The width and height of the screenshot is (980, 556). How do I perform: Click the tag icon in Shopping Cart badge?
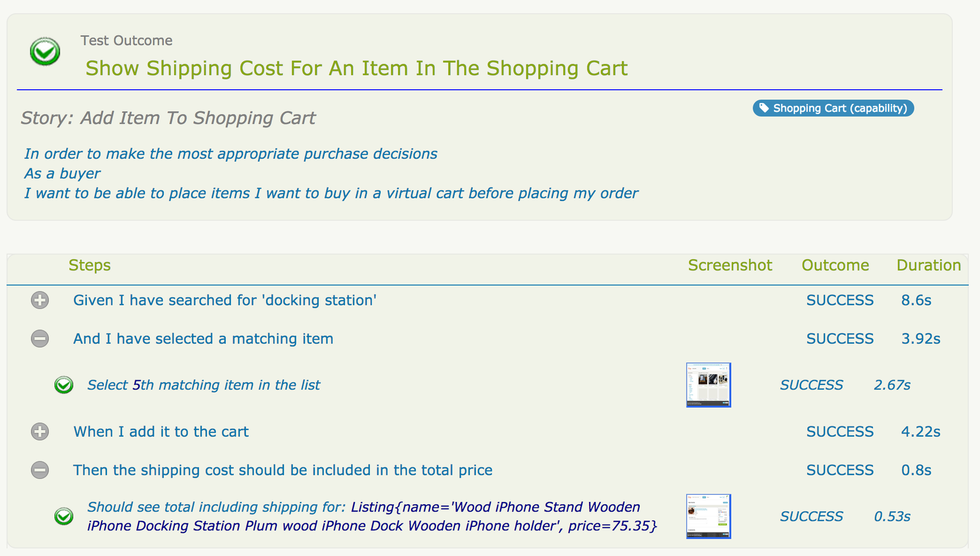pos(764,108)
